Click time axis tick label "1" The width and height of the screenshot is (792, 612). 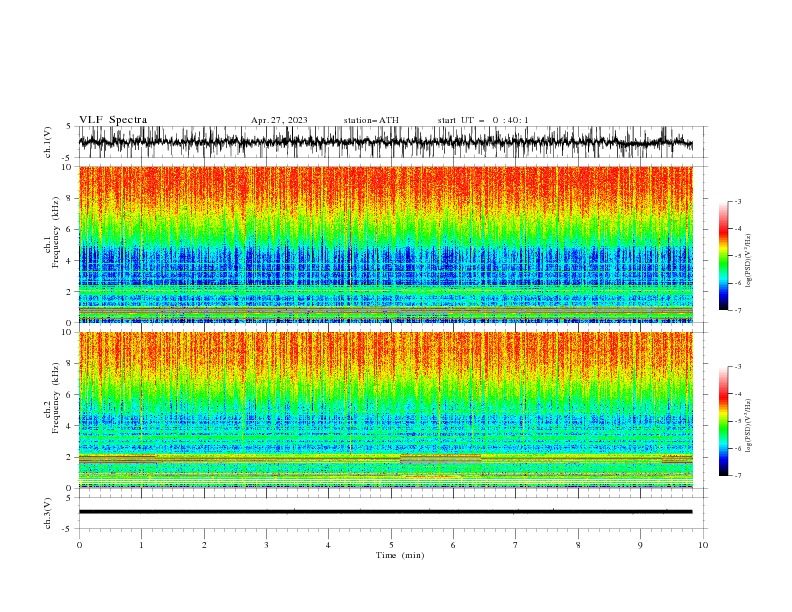tap(141, 545)
